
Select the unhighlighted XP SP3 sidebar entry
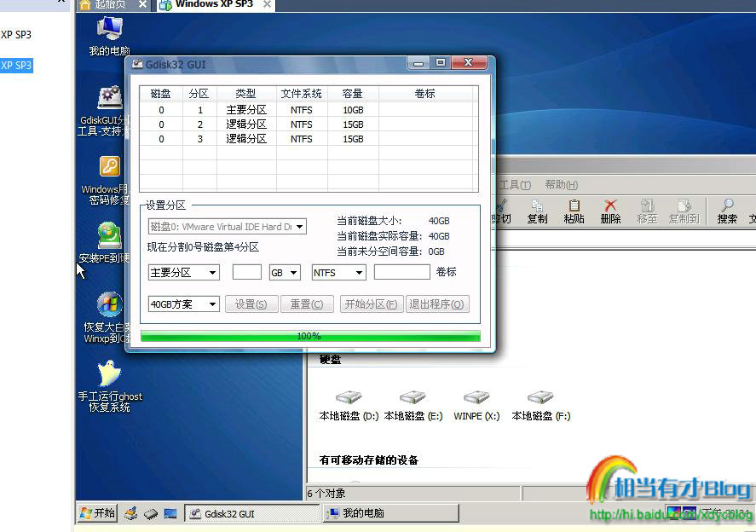tap(16, 35)
